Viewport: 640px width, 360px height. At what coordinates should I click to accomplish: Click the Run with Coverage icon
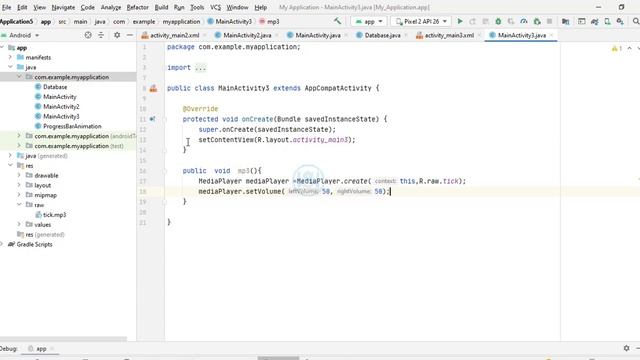tap(511, 21)
